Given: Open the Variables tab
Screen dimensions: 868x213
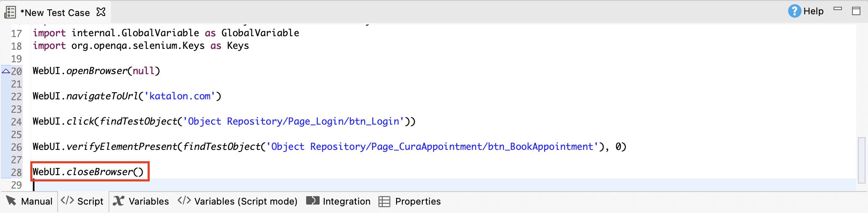Looking at the screenshot, I should (x=141, y=201).
